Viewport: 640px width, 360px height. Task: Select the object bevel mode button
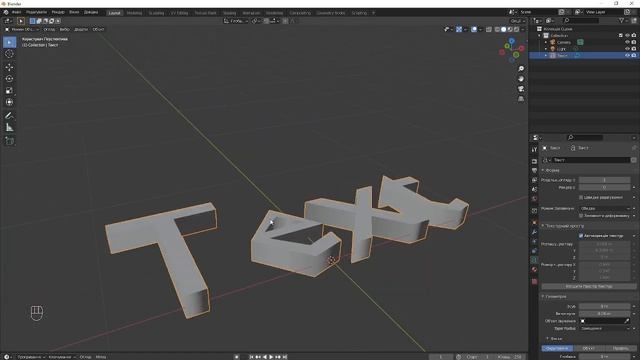click(589, 348)
